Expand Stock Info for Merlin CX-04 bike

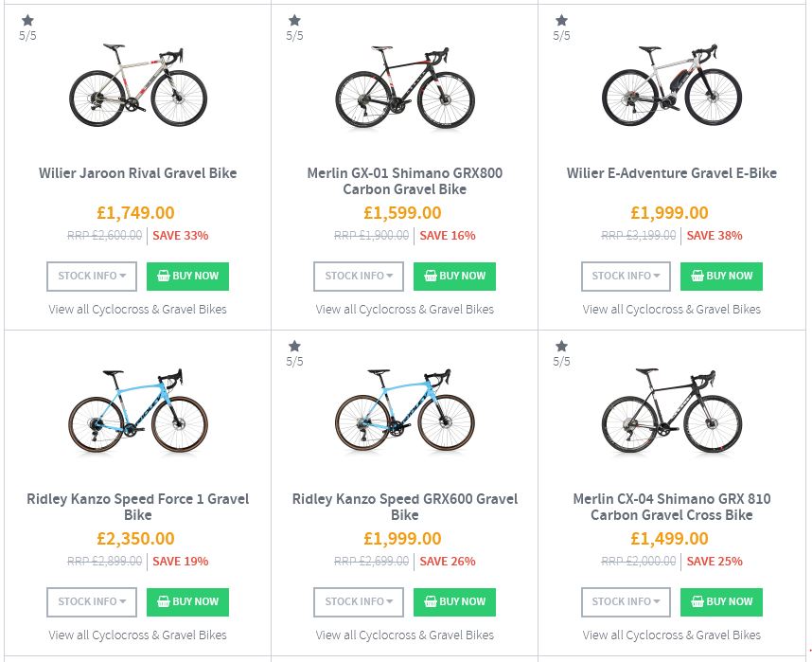626,601
